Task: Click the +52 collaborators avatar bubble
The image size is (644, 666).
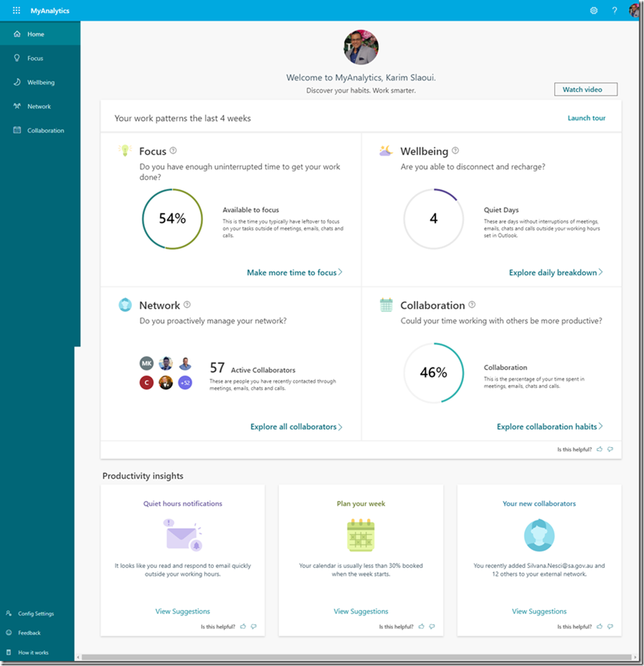Action: pyautogui.click(x=185, y=383)
